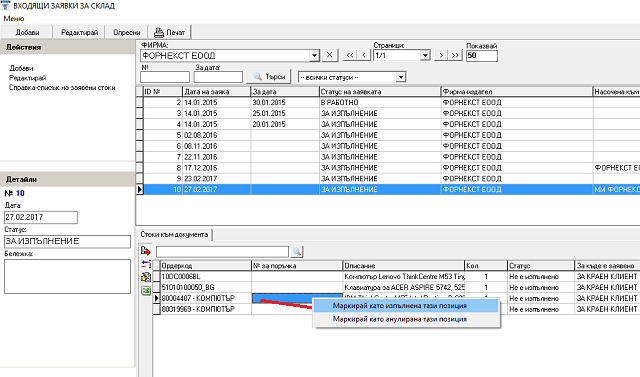
Task: Click the Кол. column header
Action: [x=486, y=266]
